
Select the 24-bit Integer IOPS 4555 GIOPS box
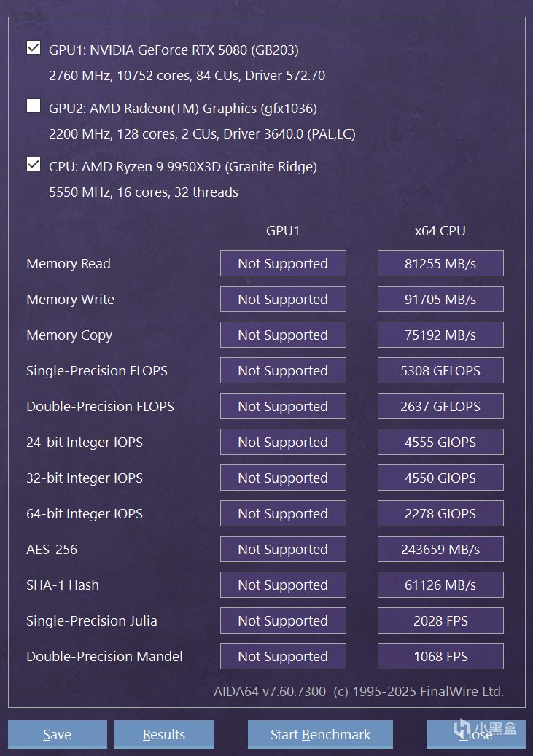pos(440,443)
